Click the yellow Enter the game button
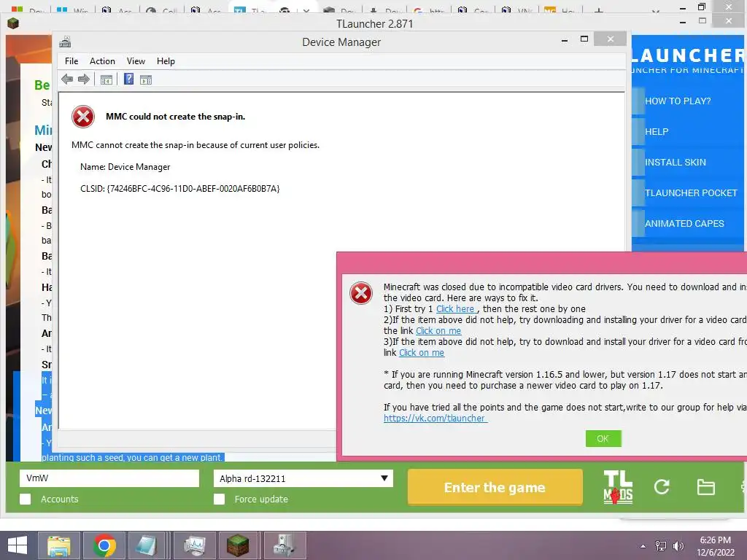Viewport: 747px width, 560px height. (495, 487)
